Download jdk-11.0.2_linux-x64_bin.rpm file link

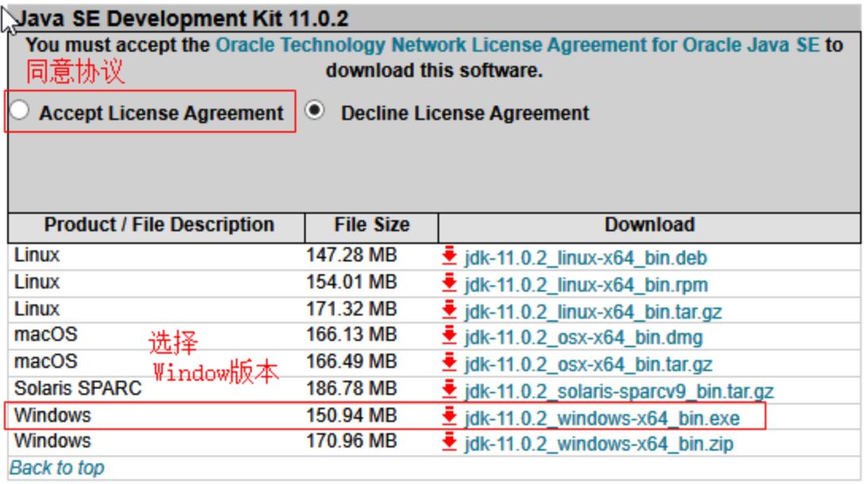pos(584,285)
